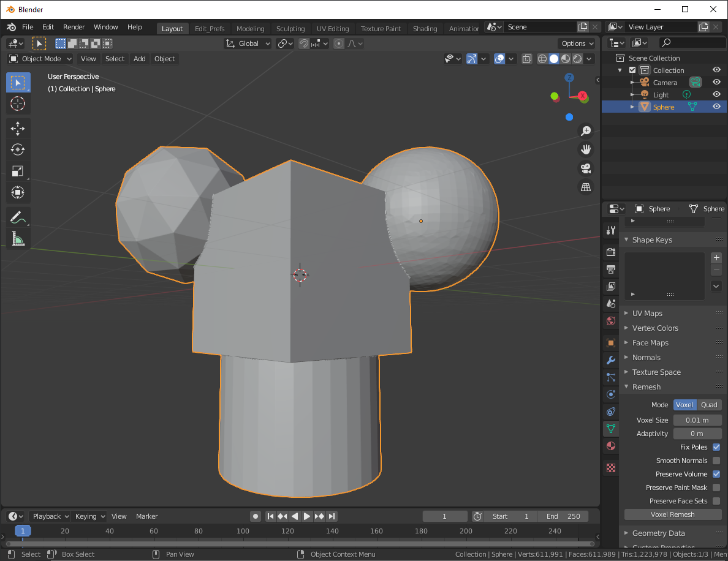Hide the Sphere object in outliner

[x=716, y=107]
